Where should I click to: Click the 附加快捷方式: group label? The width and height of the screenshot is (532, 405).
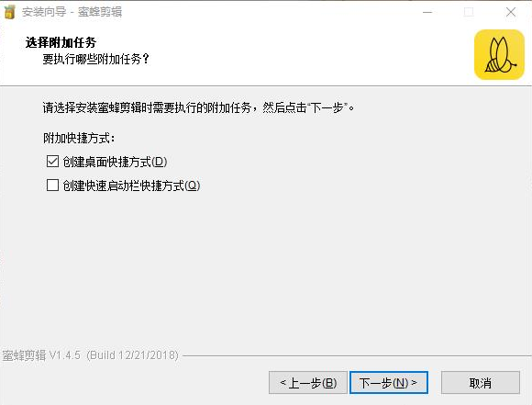tap(79, 139)
